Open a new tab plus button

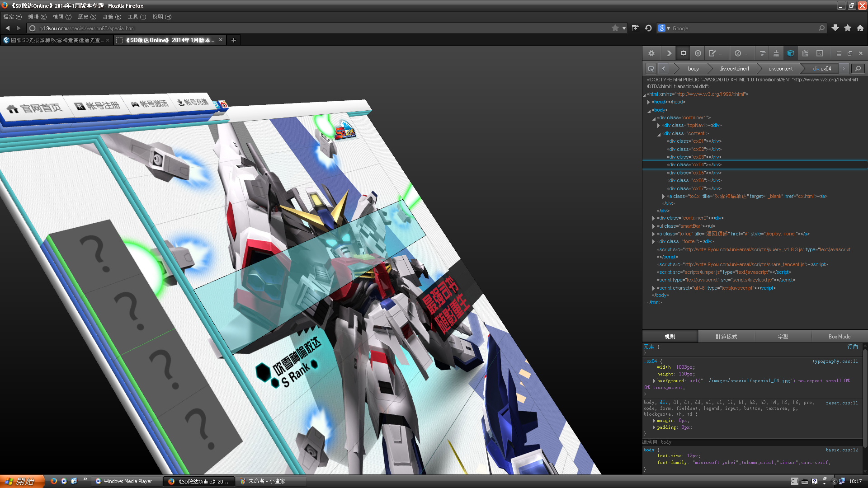coord(234,40)
